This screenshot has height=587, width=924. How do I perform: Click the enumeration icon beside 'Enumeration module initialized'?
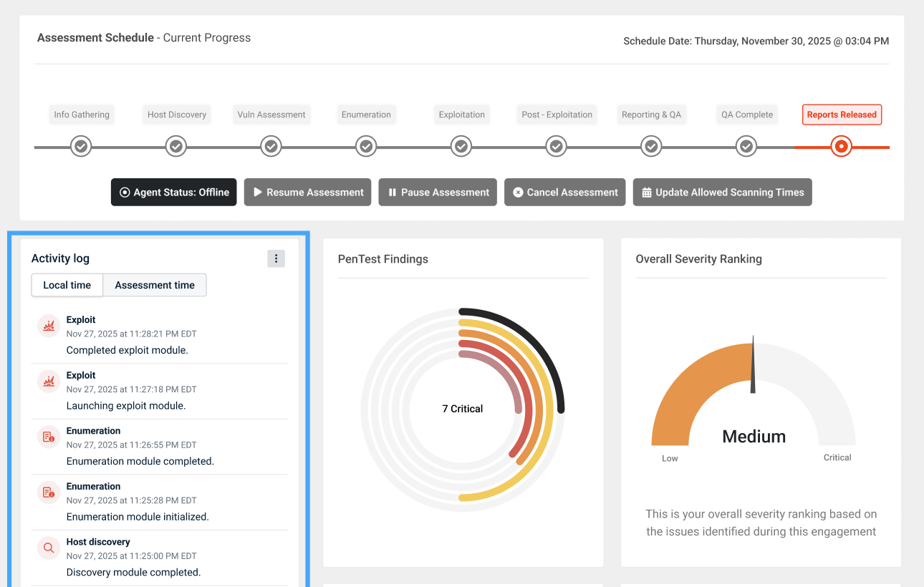(49, 493)
